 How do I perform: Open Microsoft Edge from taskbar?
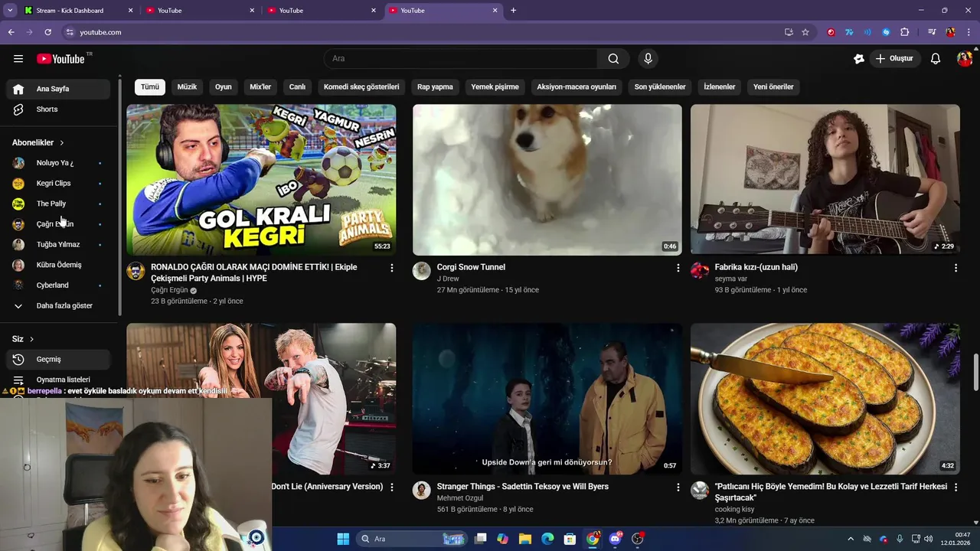pos(547,539)
